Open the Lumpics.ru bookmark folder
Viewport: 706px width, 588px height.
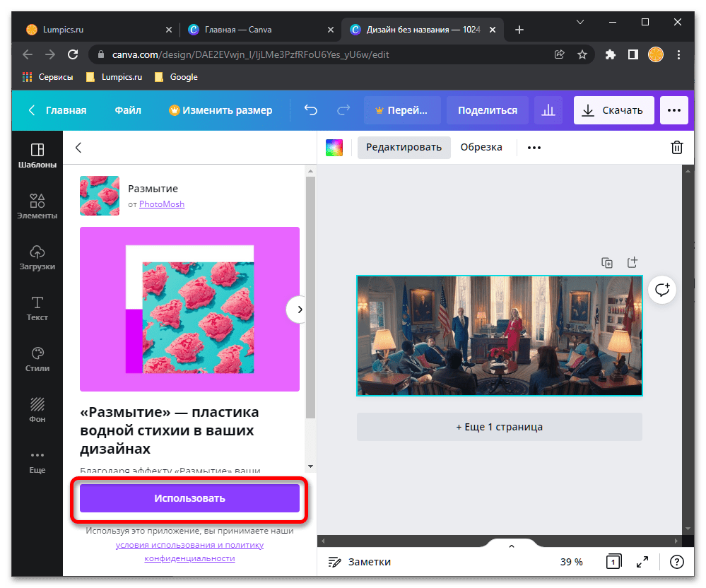[114, 77]
